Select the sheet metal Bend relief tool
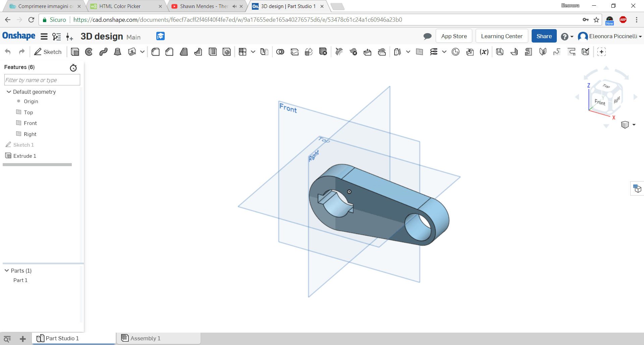Image resolution: width=644 pixels, height=345 pixels. click(571, 52)
